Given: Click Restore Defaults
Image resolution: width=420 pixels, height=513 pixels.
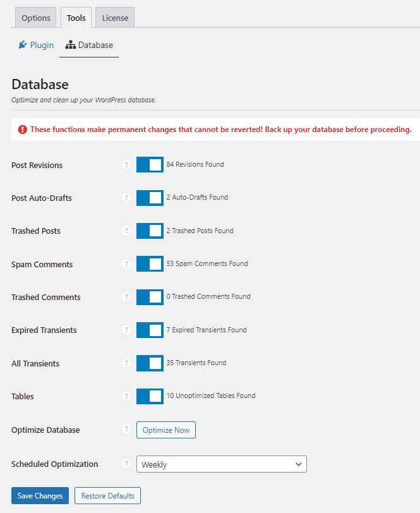Looking at the screenshot, I should (107, 495).
